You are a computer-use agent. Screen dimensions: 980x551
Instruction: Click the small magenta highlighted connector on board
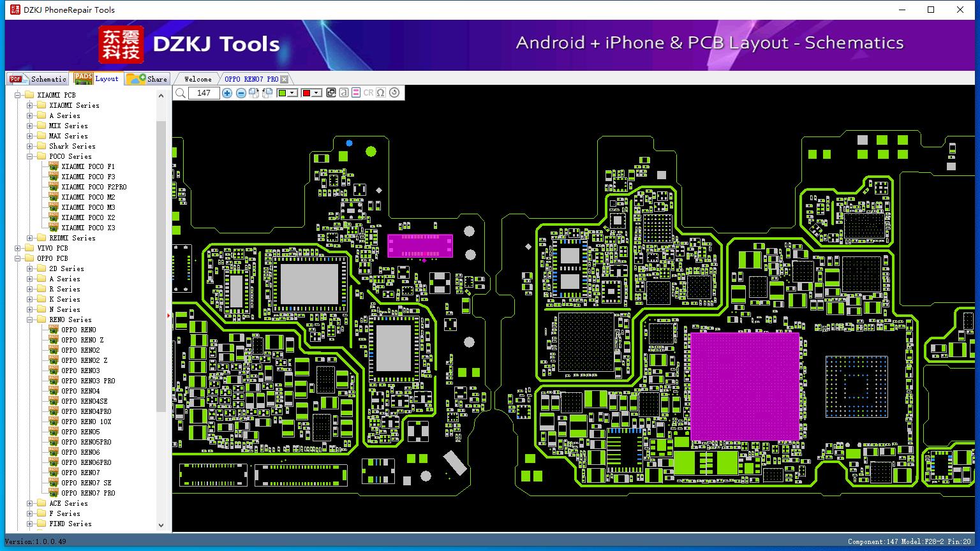420,246
